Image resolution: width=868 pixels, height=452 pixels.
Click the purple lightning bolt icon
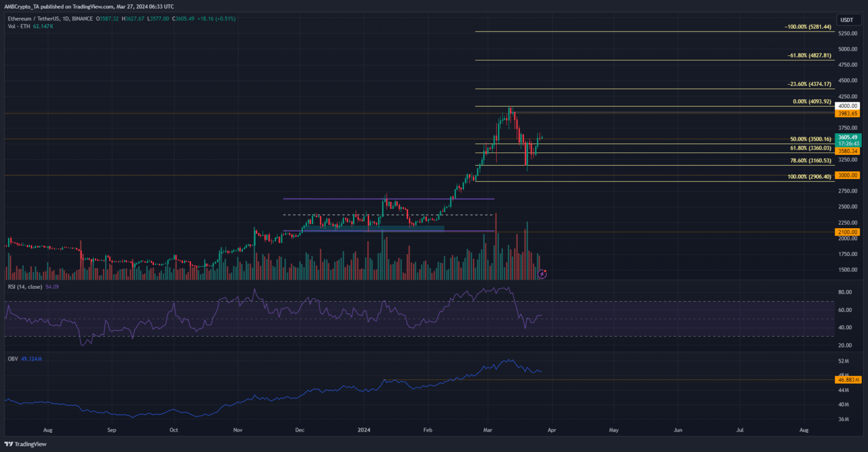coord(542,274)
